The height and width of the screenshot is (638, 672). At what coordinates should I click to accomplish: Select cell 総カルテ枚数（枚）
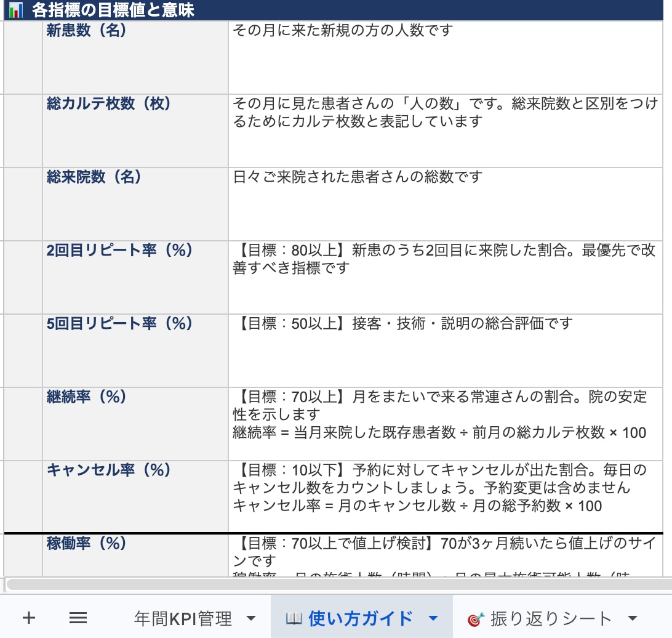tap(135, 131)
